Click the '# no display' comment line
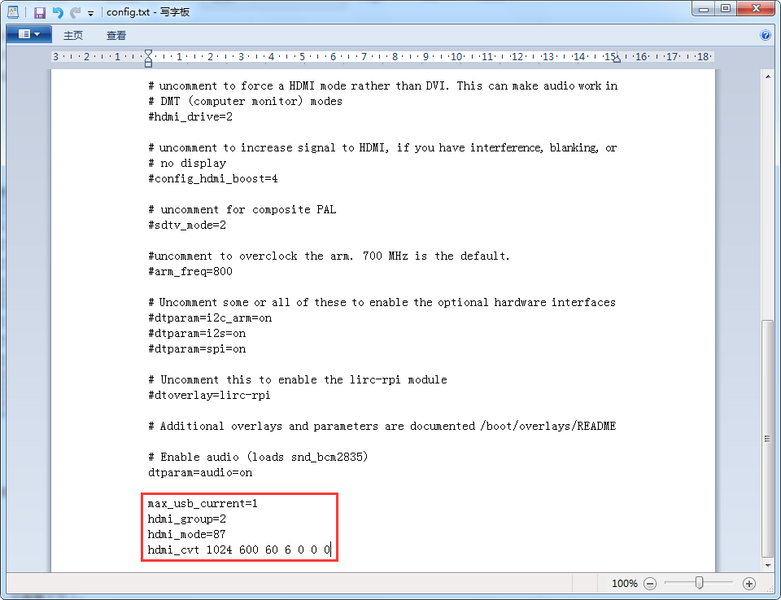This screenshot has width=781, height=600. coord(187,163)
